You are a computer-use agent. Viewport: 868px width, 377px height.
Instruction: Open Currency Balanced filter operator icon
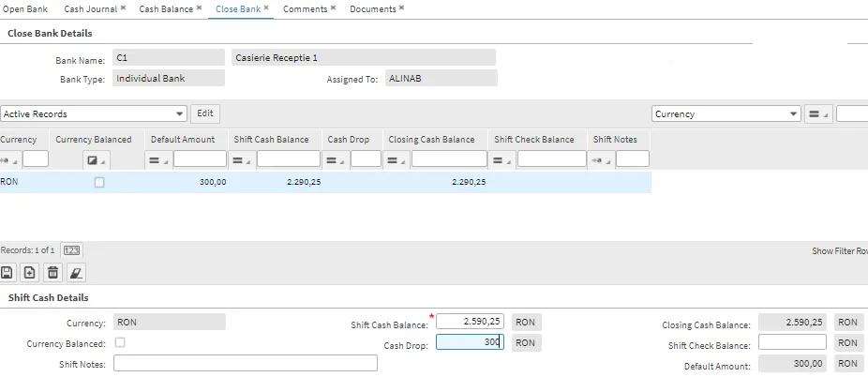coord(96,160)
